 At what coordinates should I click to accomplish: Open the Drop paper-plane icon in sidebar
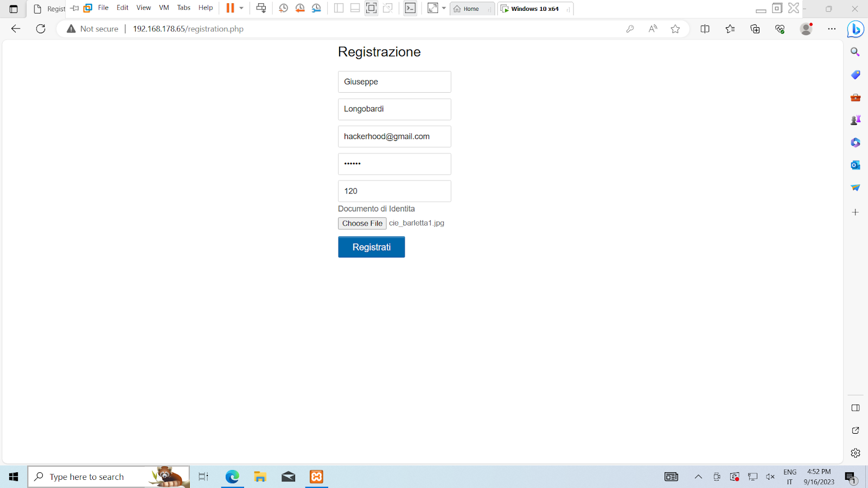[856, 188]
